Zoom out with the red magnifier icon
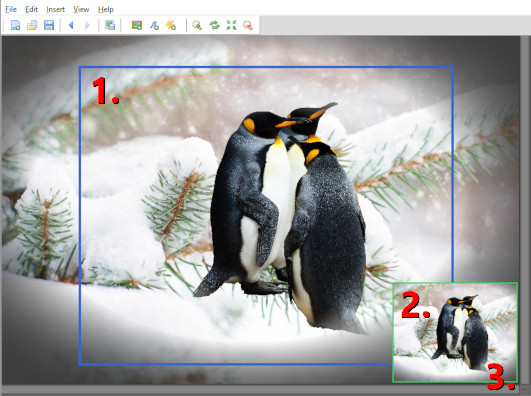Image resolution: width=531 pixels, height=396 pixels. (x=248, y=25)
